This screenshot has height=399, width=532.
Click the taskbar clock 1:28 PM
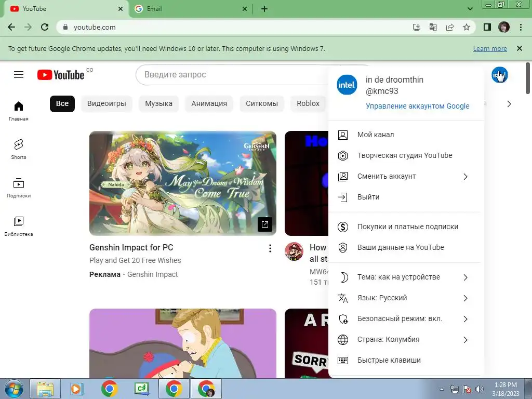(x=506, y=389)
